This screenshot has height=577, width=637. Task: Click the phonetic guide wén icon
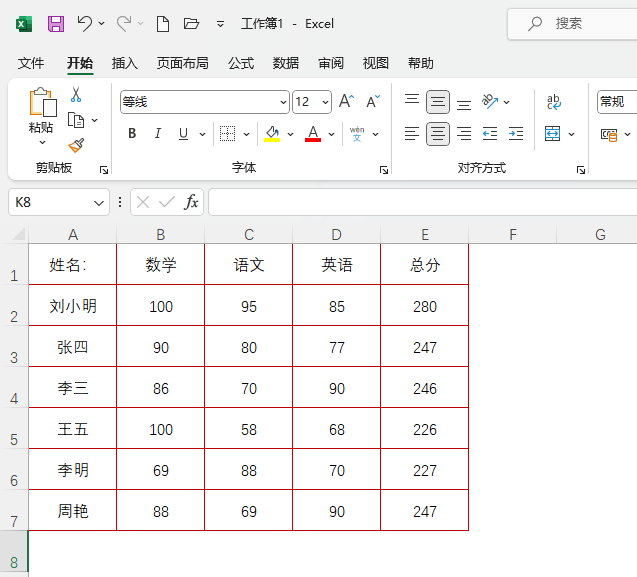tap(357, 134)
